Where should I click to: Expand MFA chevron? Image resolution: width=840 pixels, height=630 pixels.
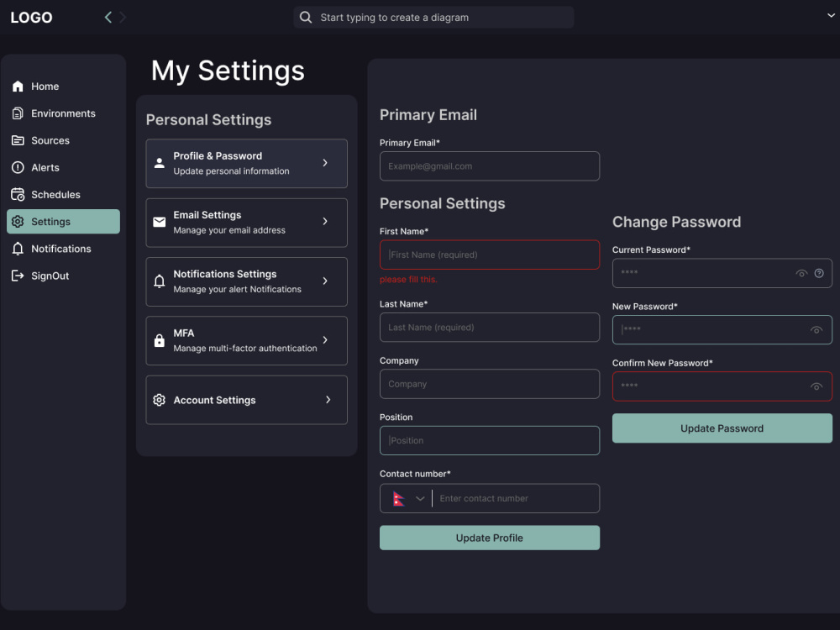(325, 339)
